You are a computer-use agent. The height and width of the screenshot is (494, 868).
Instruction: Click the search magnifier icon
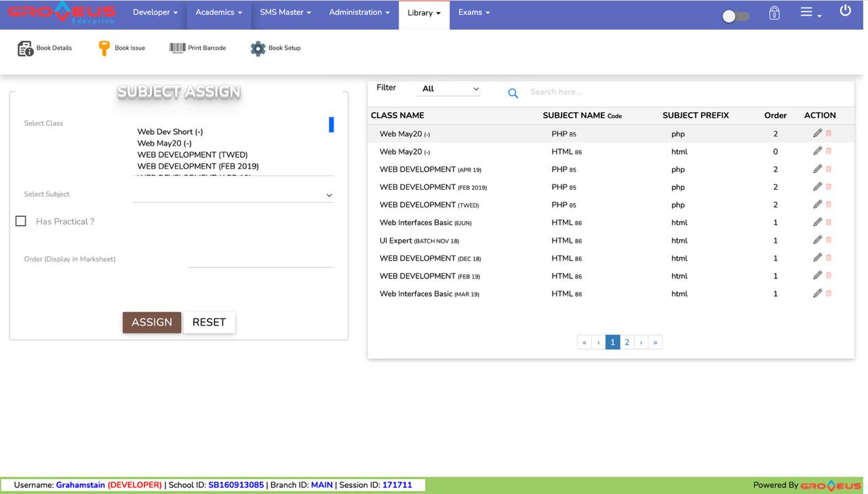pyautogui.click(x=513, y=94)
